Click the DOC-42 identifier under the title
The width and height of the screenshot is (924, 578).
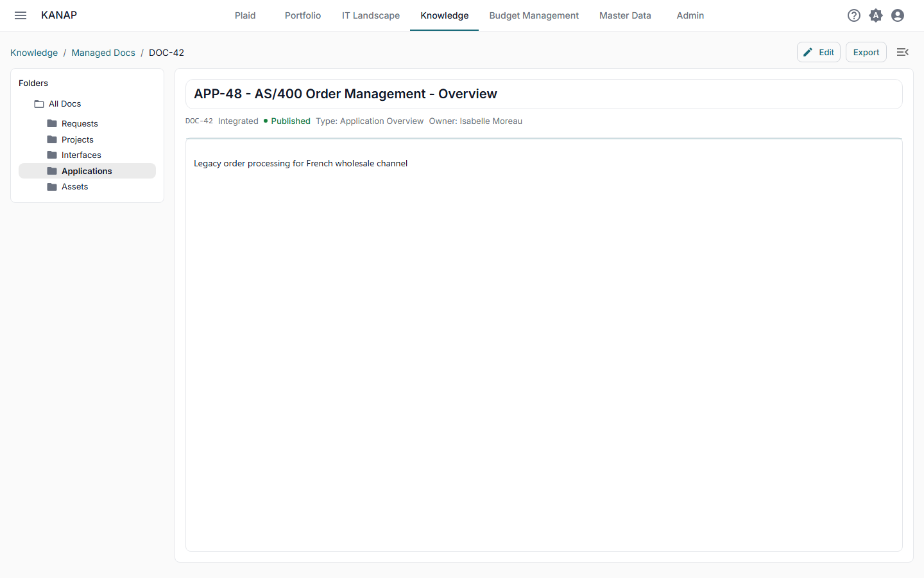coord(199,121)
